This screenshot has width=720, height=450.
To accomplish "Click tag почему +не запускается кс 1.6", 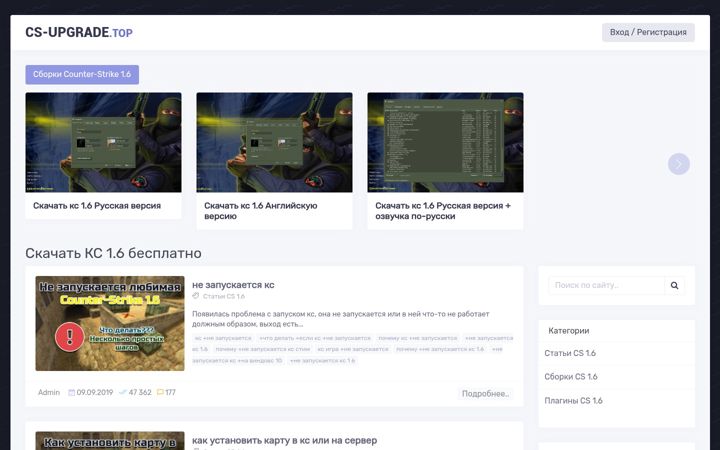I will point(440,349).
